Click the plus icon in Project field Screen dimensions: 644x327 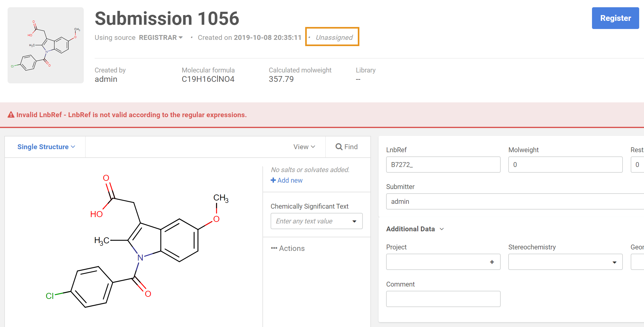click(492, 262)
